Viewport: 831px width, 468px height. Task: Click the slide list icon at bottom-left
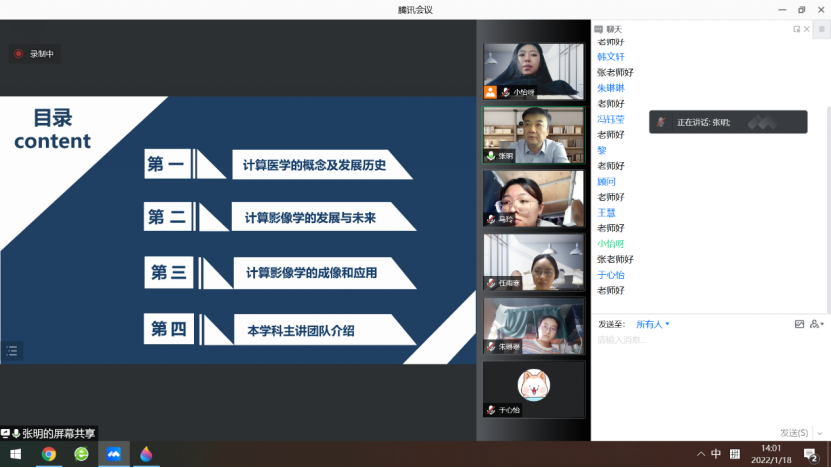click(12, 350)
